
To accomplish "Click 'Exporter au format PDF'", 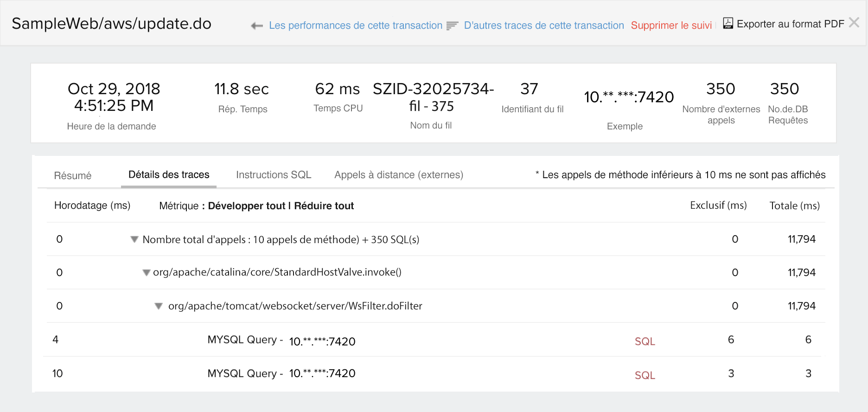I will [x=790, y=24].
